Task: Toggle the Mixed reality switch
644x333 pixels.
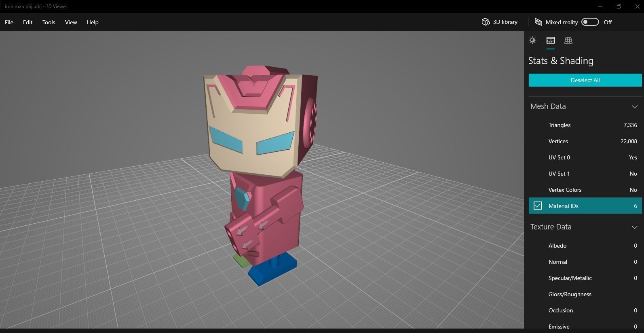Action: tap(590, 22)
